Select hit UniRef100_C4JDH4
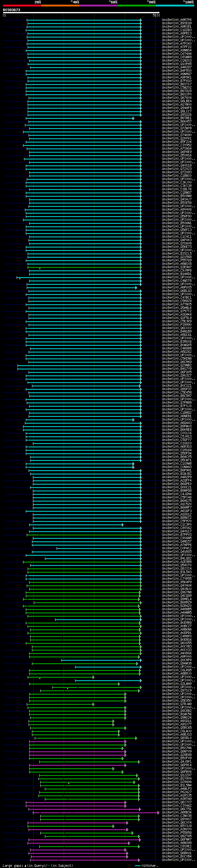This screenshot has height=868, width=197. pos(177,494)
